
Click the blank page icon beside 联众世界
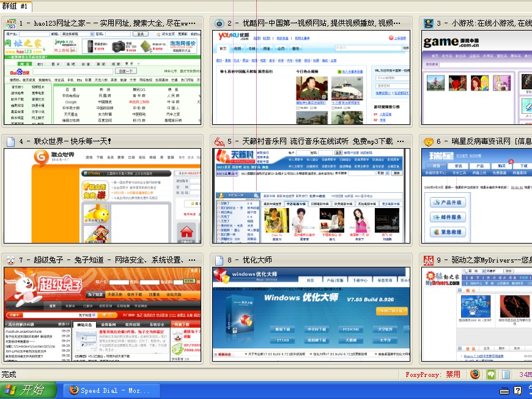point(11,141)
